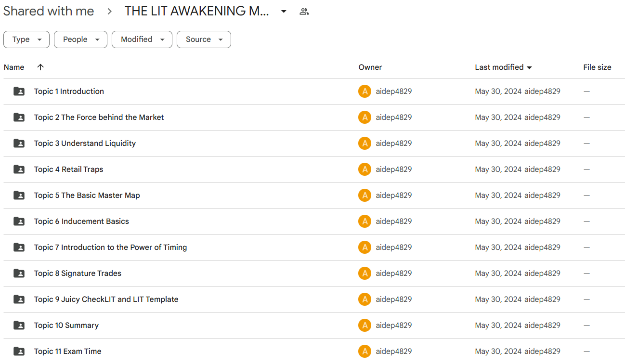Click the folder icon beside Topic 3 Understand Liquidity
This screenshot has height=364, width=625.
click(19, 143)
